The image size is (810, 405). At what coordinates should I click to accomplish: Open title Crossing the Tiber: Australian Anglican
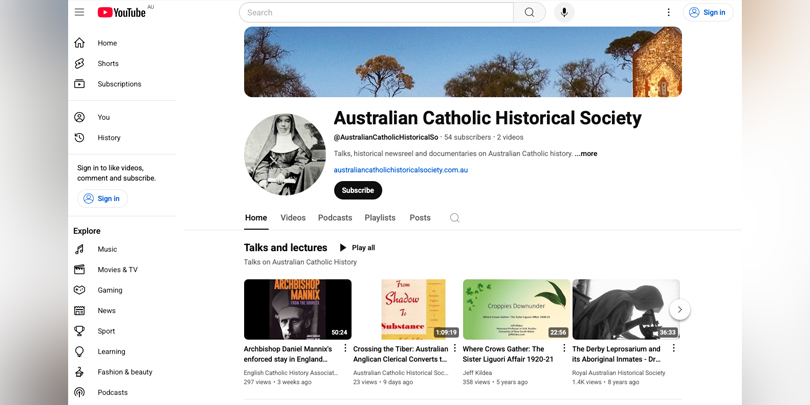coord(400,354)
